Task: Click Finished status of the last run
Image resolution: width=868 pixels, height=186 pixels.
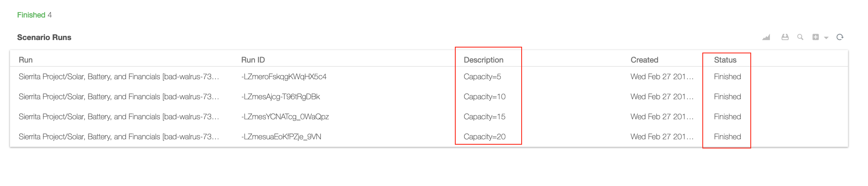Action: point(727,137)
